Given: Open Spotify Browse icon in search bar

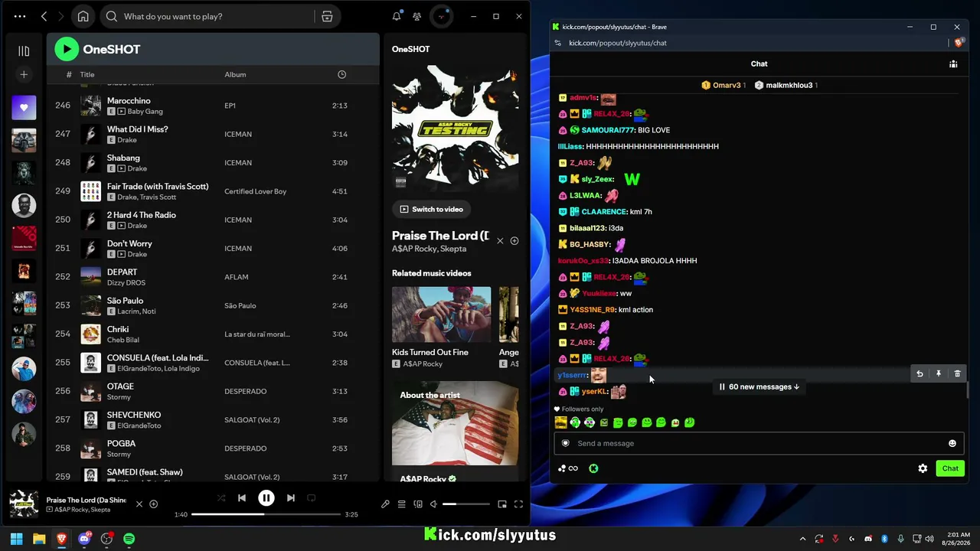Looking at the screenshot, I should click(x=327, y=16).
